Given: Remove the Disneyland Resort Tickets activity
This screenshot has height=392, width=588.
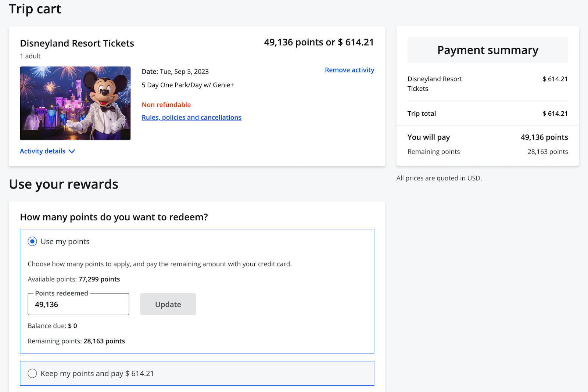Looking at the screenshot, I should [x=349, y=70].
